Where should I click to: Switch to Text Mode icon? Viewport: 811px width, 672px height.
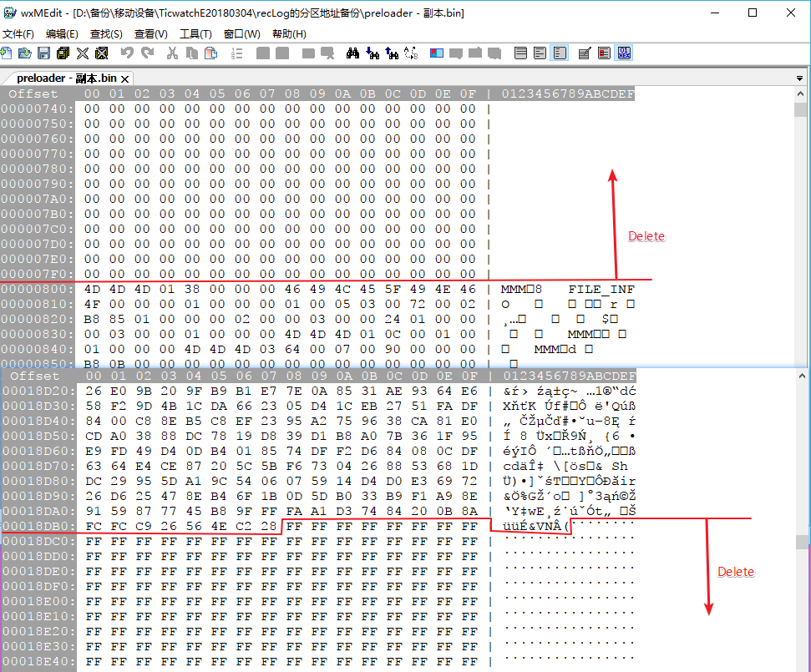pos(585,53)
